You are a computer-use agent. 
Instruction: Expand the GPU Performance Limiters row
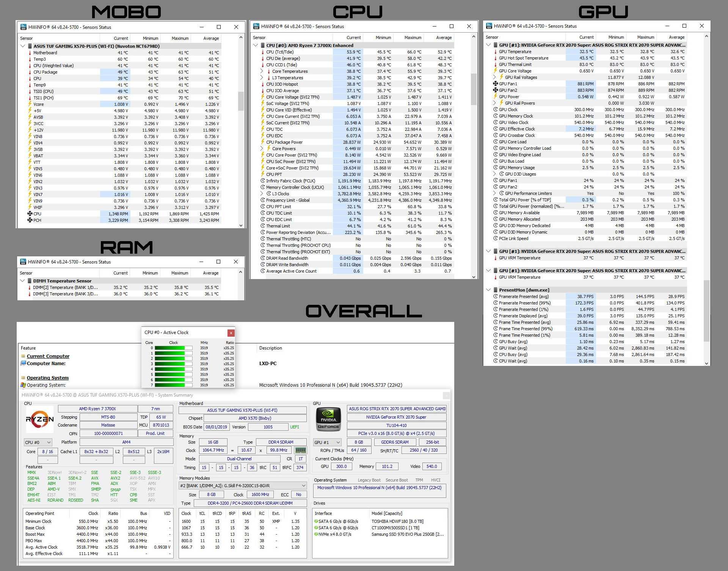coord(494,193)
